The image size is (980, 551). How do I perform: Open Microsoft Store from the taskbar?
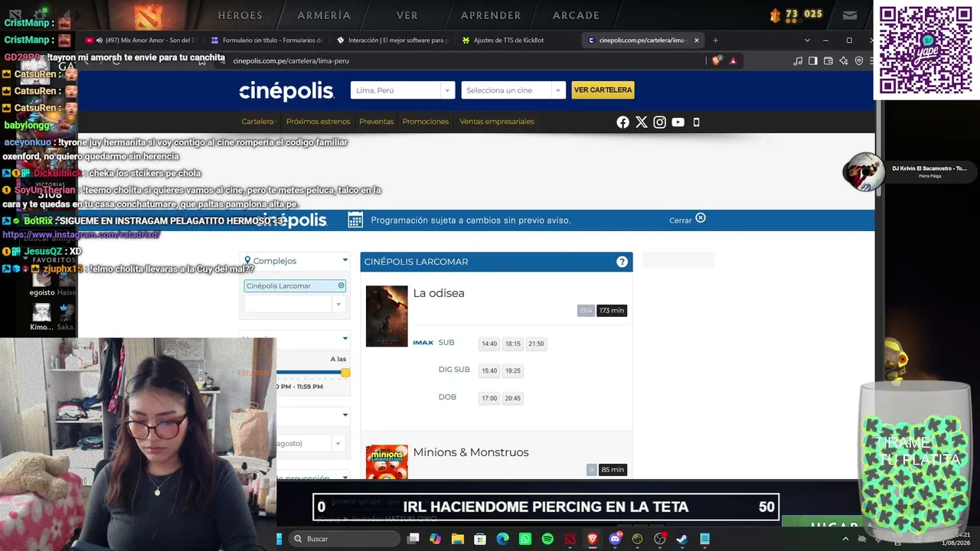coord(480,539)
